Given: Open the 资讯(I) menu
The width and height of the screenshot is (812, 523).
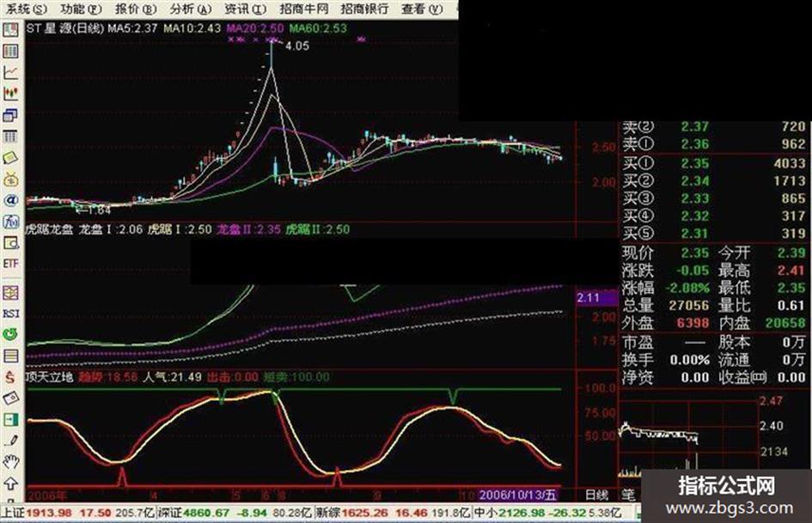Looking at the screenshot, I should 246,9.
